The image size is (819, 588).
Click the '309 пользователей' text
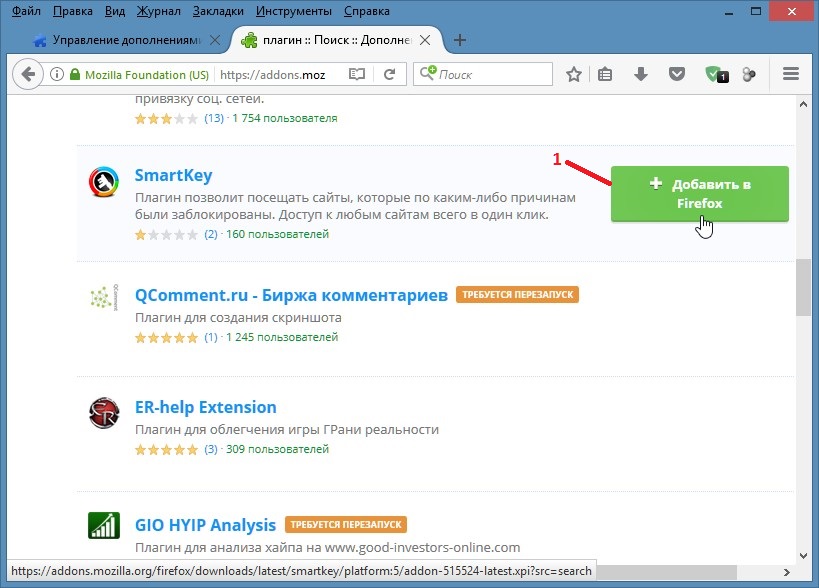pos(277,449)
